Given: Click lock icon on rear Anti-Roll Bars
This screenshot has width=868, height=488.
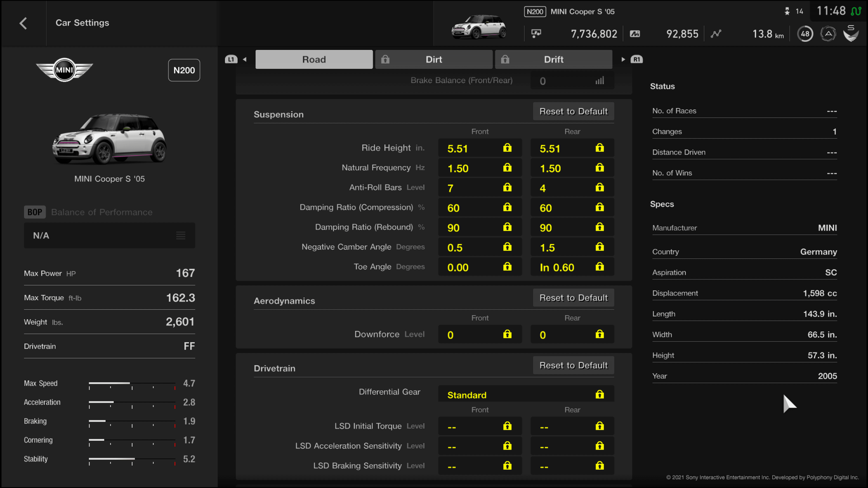Looking at the screenshot, I should pyautogui.click(x=599, y=187).
